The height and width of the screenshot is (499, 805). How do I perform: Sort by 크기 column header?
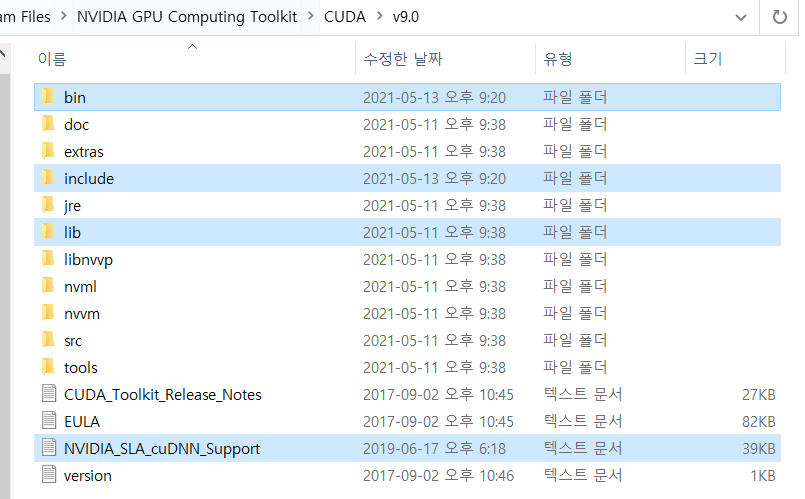point(707,59)
